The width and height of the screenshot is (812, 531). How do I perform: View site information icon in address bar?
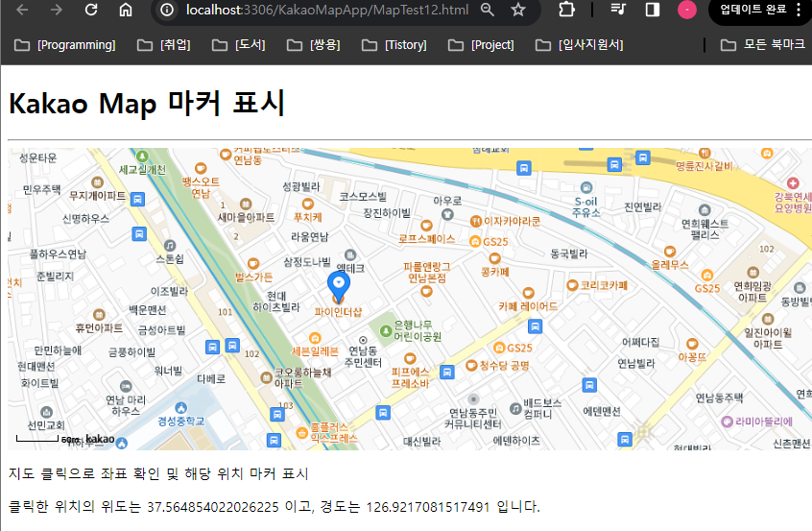point(167,10)
